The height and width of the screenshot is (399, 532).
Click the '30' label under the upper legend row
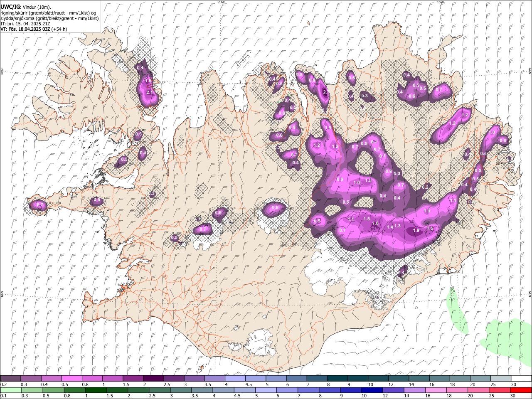pyautogui.click(x=513, y=384)
